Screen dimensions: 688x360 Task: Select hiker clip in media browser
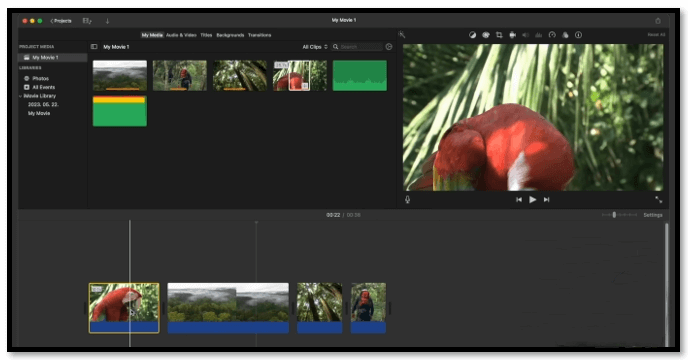pos(180,76)
